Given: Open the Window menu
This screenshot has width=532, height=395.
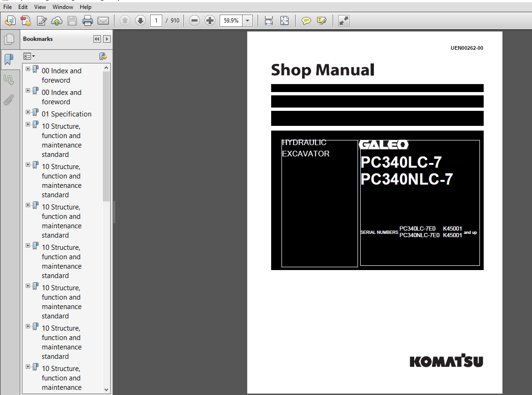Looking at the screenshot, I should pyautogui.click(x=63, y=7).
